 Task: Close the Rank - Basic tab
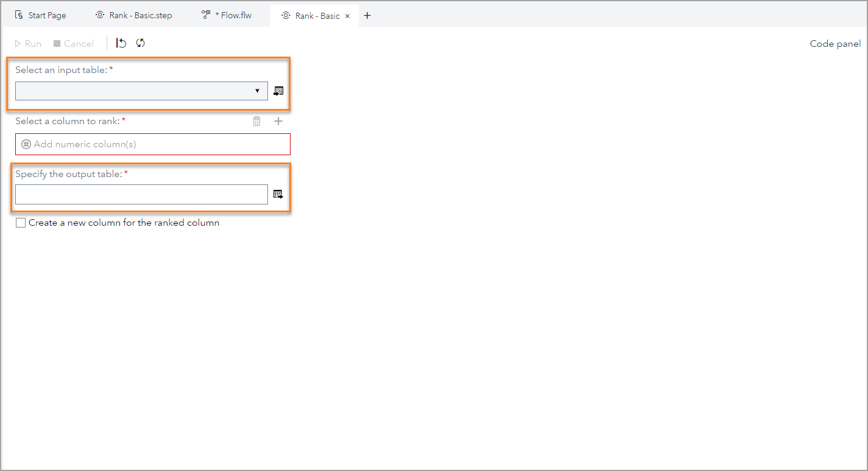pyautogui.click(x=347, y=15)
